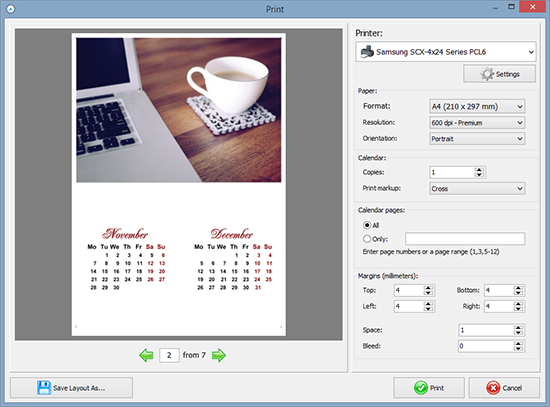
Task: Open printer Settings with gear button
Action: click(499, 74)
